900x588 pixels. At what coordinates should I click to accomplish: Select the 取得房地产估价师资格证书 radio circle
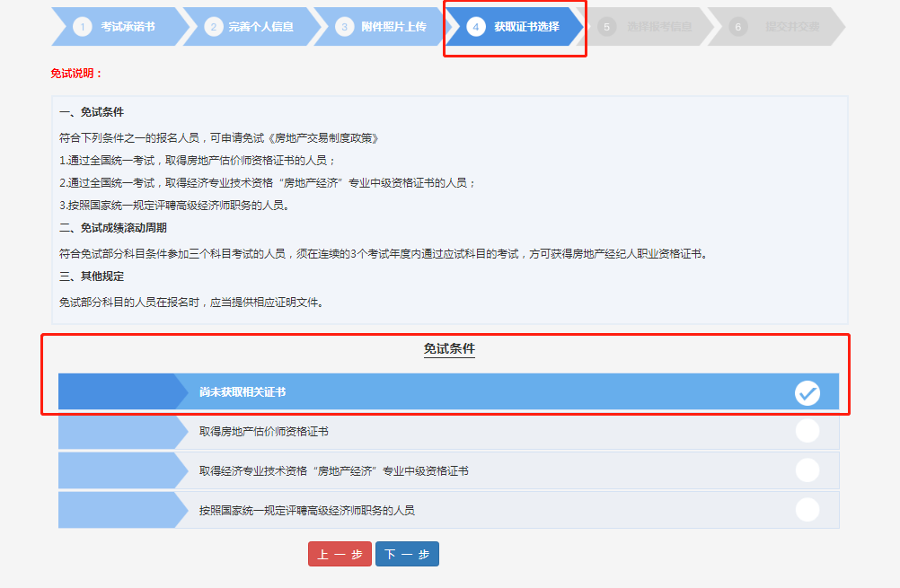click(807, 432)
